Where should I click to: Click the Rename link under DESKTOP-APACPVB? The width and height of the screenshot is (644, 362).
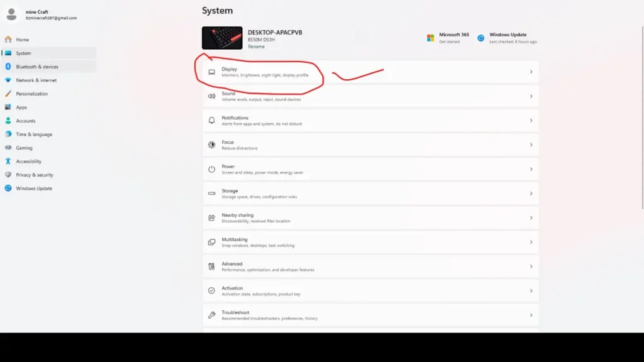click(x=256, y=46)
